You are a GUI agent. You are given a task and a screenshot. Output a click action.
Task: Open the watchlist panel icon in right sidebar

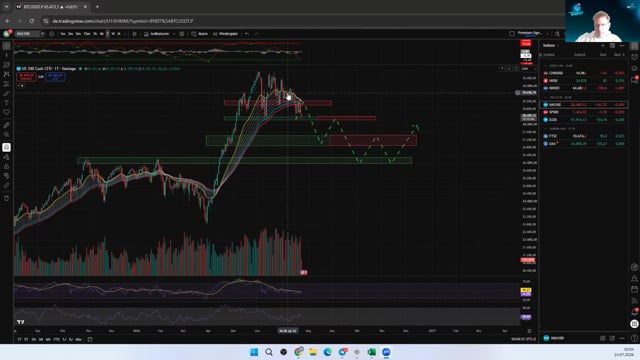click(634, 46)
